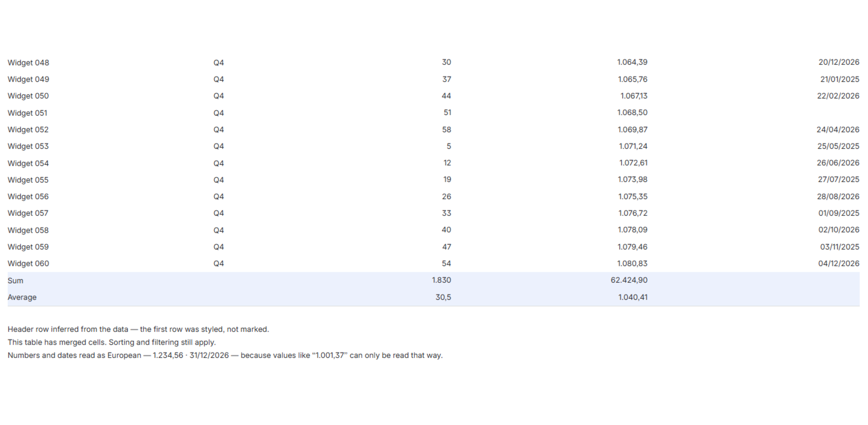Select Q4 cell in Widget 058 row
Viewport: 868px width, 425px height.
coord(218,230)
